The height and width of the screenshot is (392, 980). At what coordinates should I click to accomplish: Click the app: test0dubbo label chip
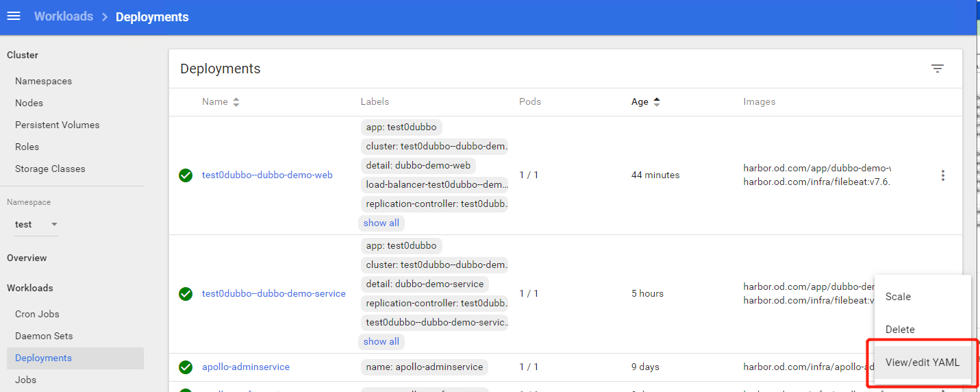click(401, 127)
